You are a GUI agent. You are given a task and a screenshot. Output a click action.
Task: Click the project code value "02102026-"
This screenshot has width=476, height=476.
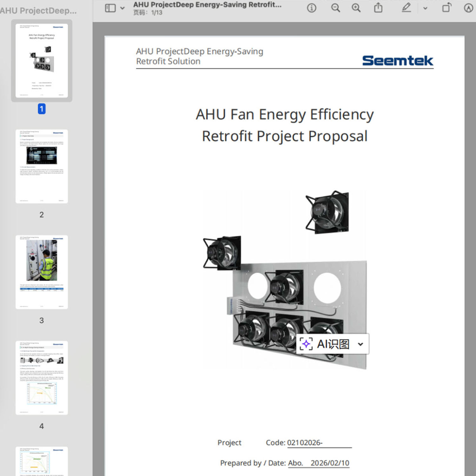tap(305, 443)
